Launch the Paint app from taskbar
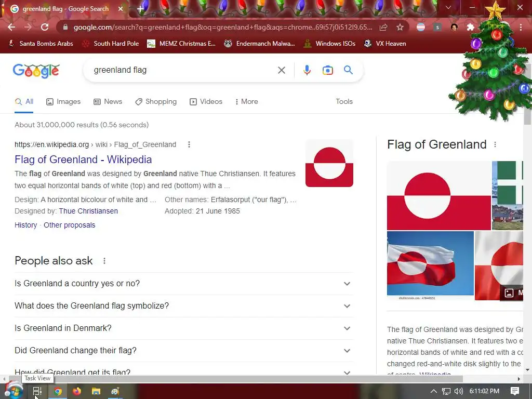This screenshot has height=399, width=532. coord(115,391)
